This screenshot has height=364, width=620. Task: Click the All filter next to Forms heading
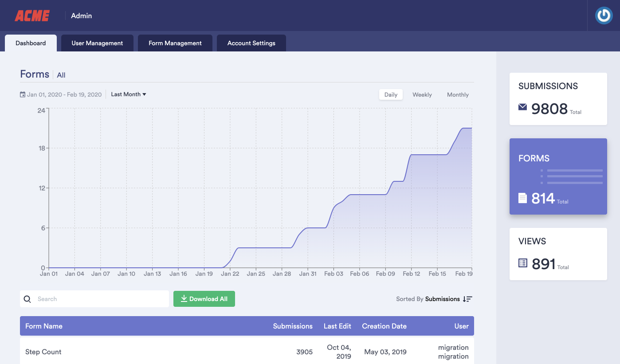point(61,75)
